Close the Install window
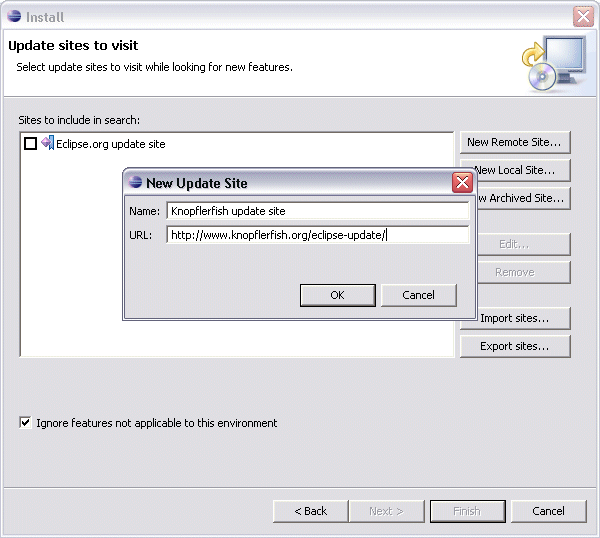This screenshot has width=600, height=538. tap(583, 16)
